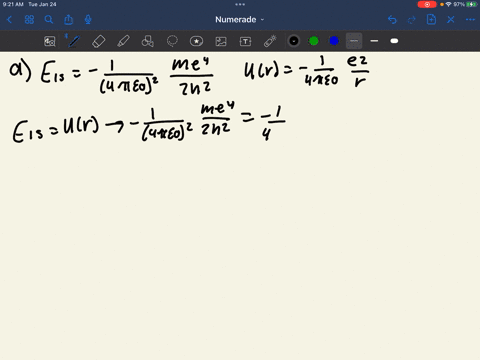Screen dimensions: 480x360
Task: Choose the Lasso selection tool
Action: click(x=172, y=41)
